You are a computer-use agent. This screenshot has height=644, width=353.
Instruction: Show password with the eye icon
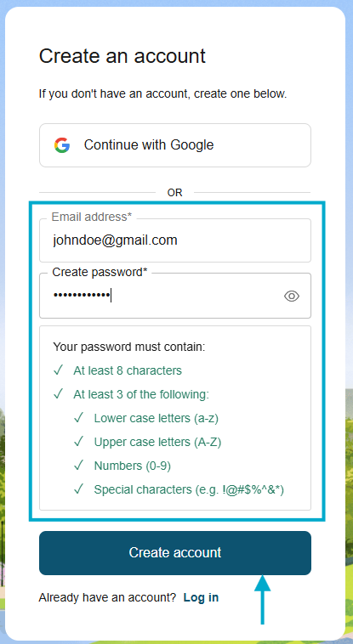292,296
